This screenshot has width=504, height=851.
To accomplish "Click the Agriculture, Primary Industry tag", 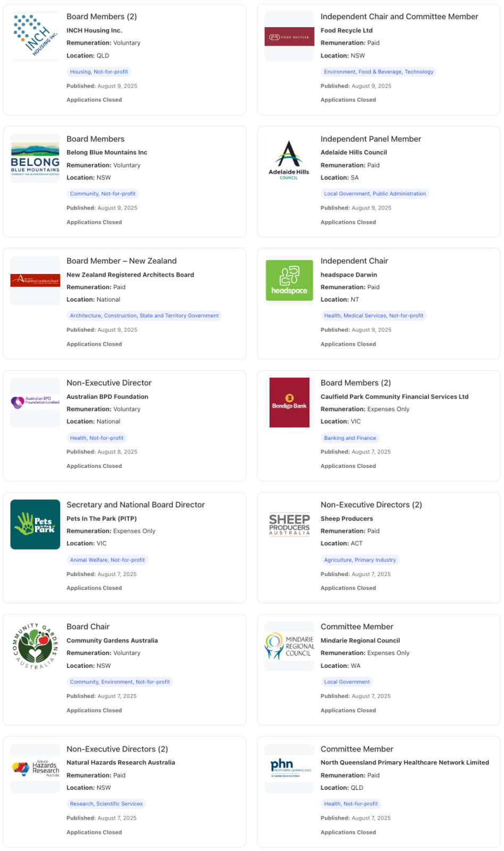I will 360,560.
